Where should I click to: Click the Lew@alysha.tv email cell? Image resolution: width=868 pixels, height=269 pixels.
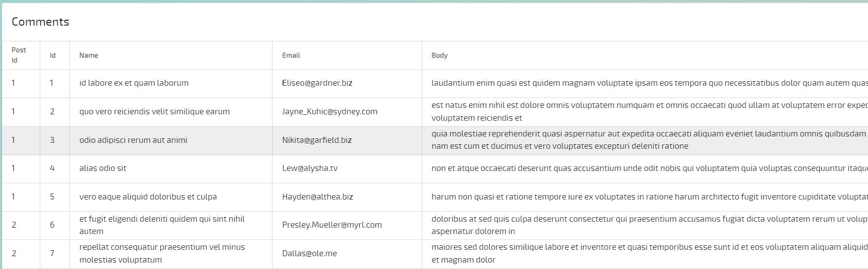pyautogui.click(x=310, y=168)
